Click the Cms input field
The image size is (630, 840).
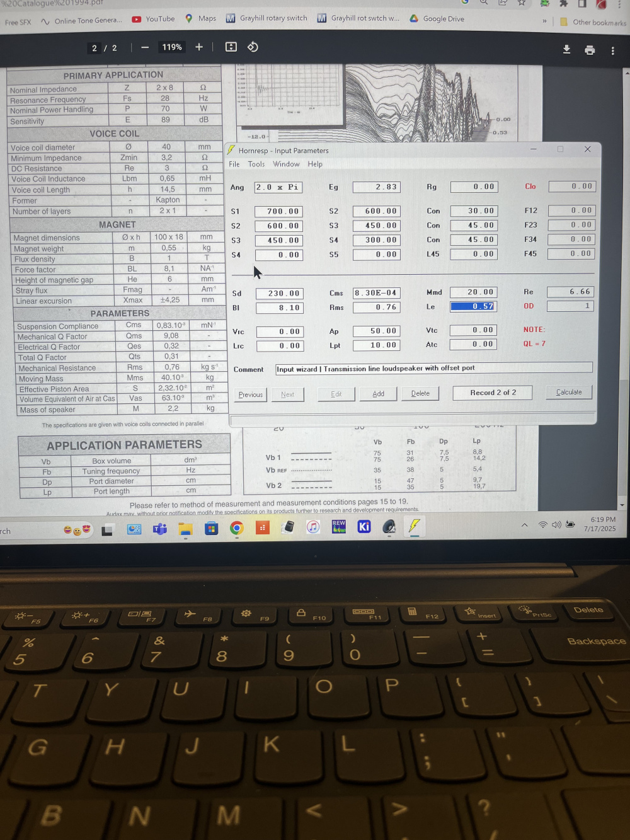(376, 293)
